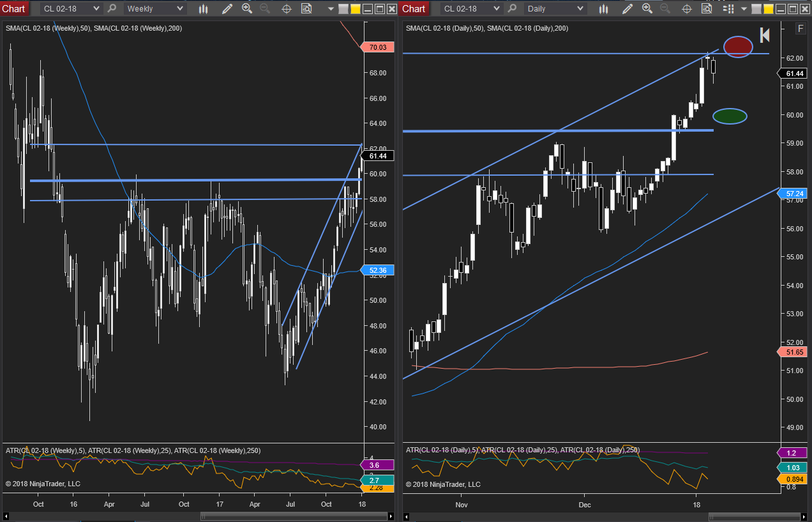Click the F button in Daily chart

click(801, 29)
